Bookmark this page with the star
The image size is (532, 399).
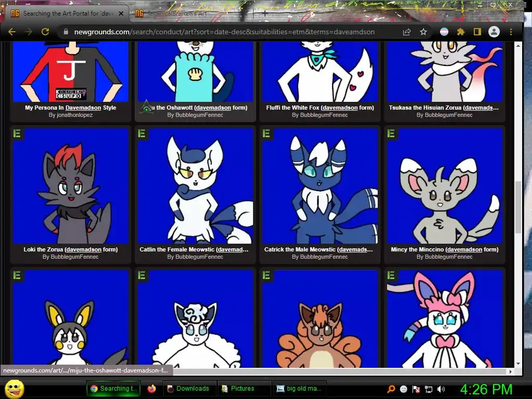(423, 32)
